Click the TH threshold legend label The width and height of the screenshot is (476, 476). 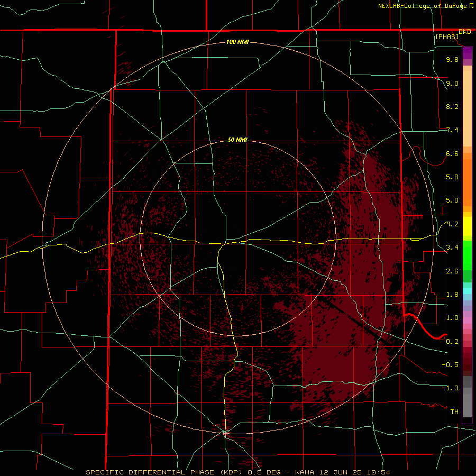coord(454,412)
